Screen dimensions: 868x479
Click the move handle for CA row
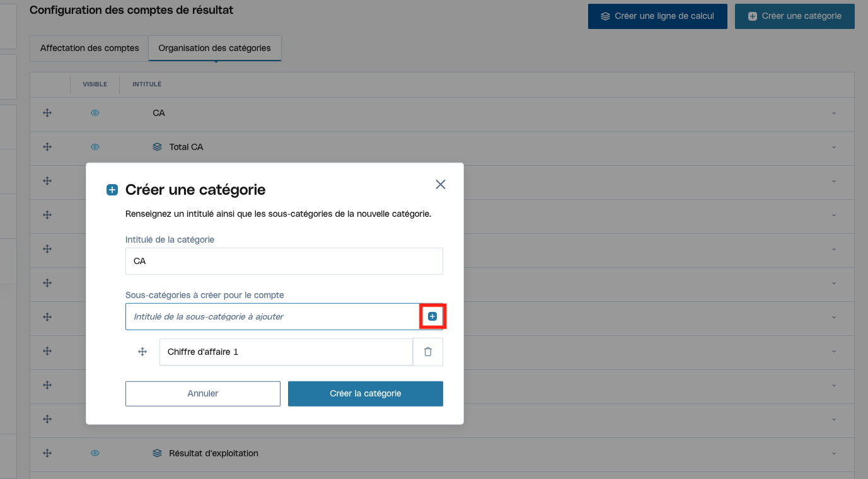(47, 113)
